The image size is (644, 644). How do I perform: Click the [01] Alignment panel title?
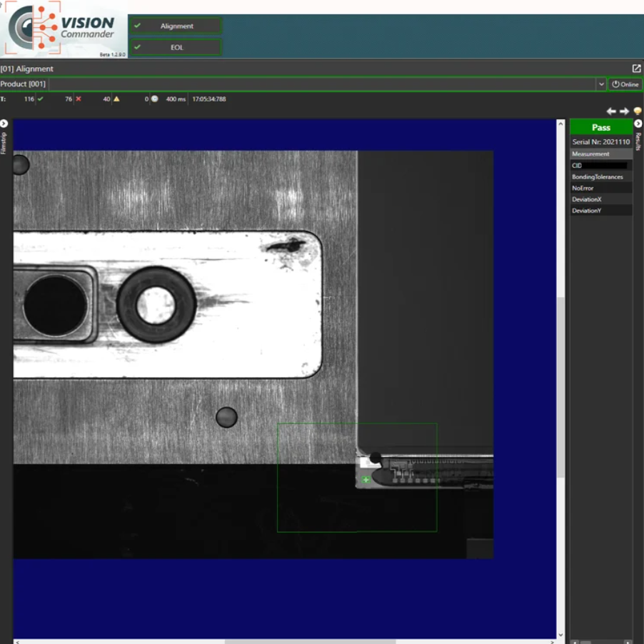(x=26, y=69)
